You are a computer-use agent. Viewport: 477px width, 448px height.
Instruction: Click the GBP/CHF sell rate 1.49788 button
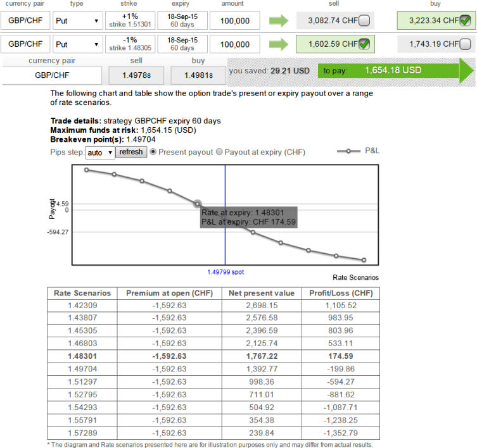136,75
